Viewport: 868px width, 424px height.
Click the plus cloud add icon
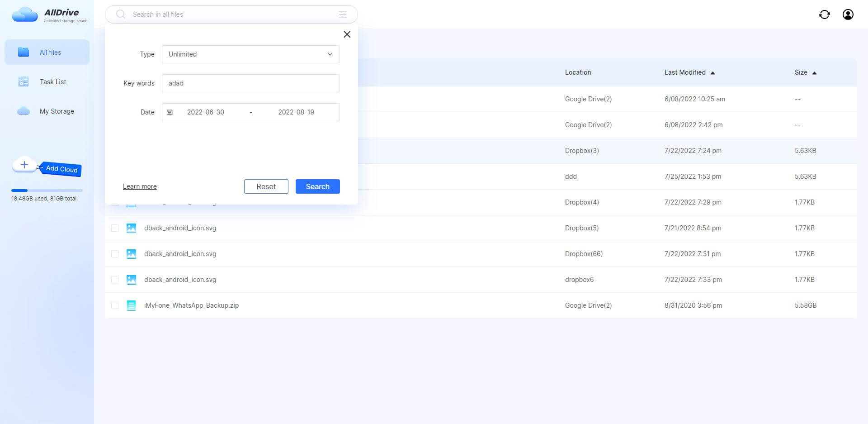tap(24, 165)
